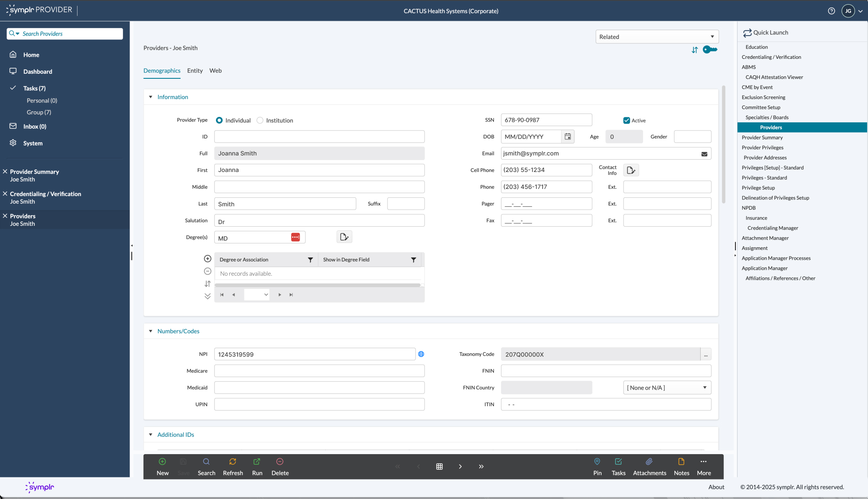The width and height of the screenshot is (868, 499).
Task: Click the Medicare input field
Action: coord(319,371)
